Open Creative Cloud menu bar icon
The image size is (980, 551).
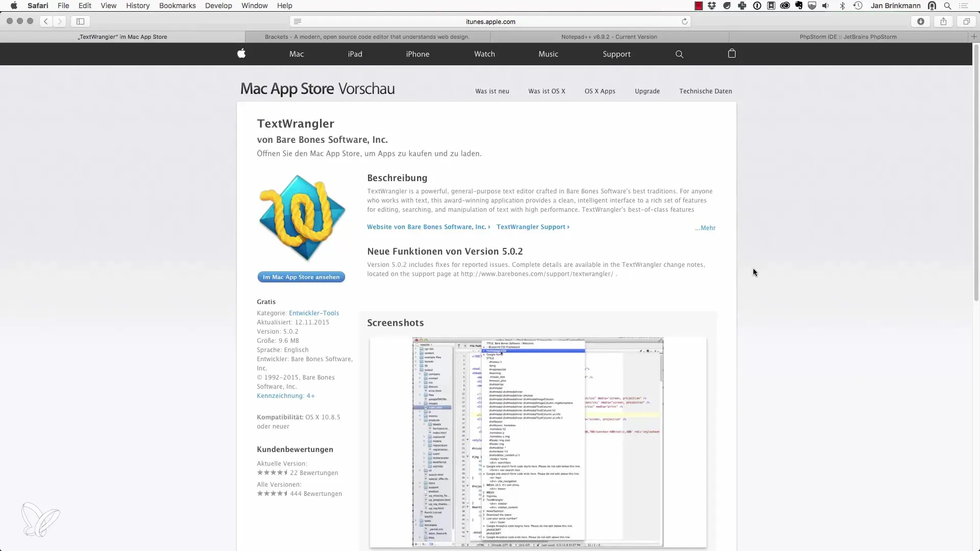(x=785, y=6)
